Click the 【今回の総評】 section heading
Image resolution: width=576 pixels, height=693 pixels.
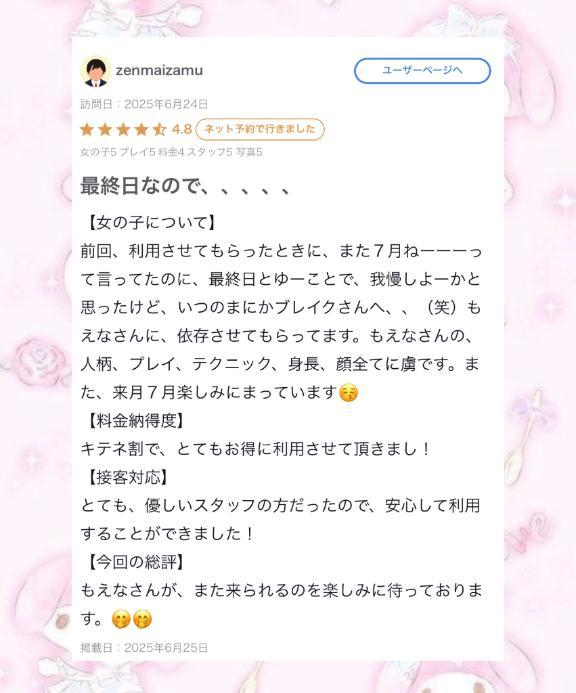[132, 562]
